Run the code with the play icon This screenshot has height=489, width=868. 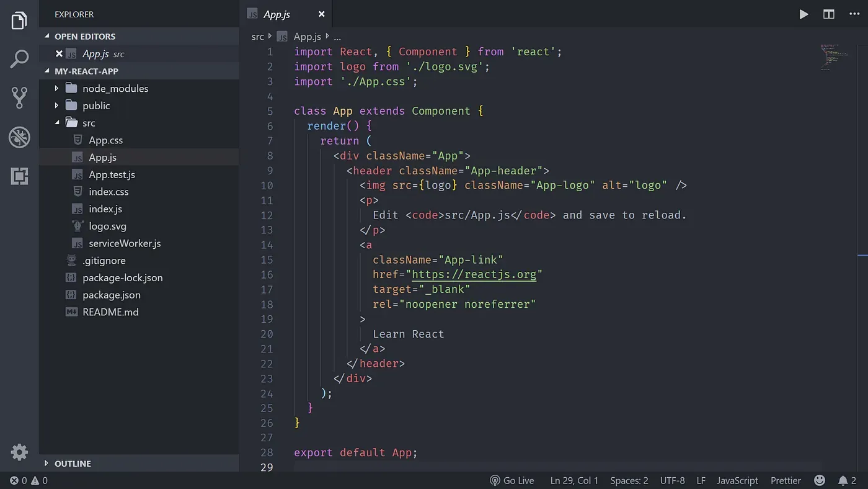[x=804, y=14]
